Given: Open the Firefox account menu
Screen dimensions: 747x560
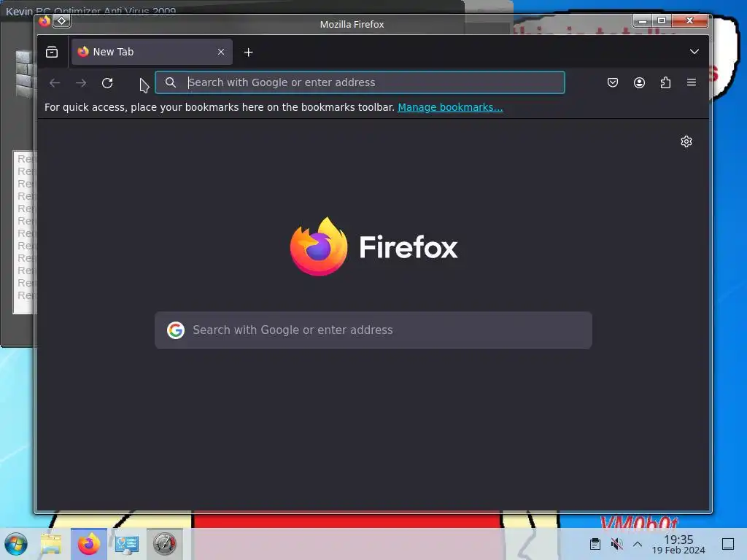Looking at the screenshot, I should click(x=639, y=82).
